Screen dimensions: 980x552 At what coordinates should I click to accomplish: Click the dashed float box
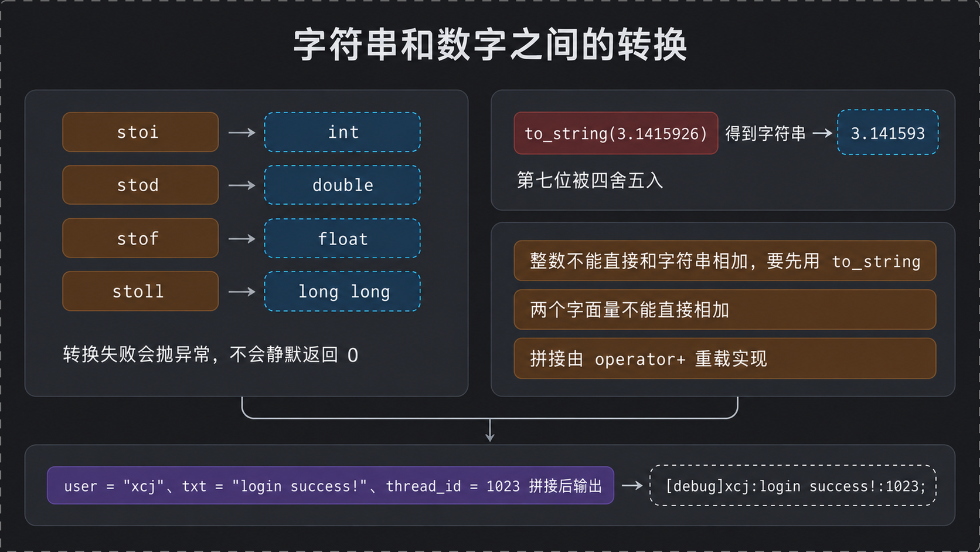pyautogui.click(x=342, y=238)
